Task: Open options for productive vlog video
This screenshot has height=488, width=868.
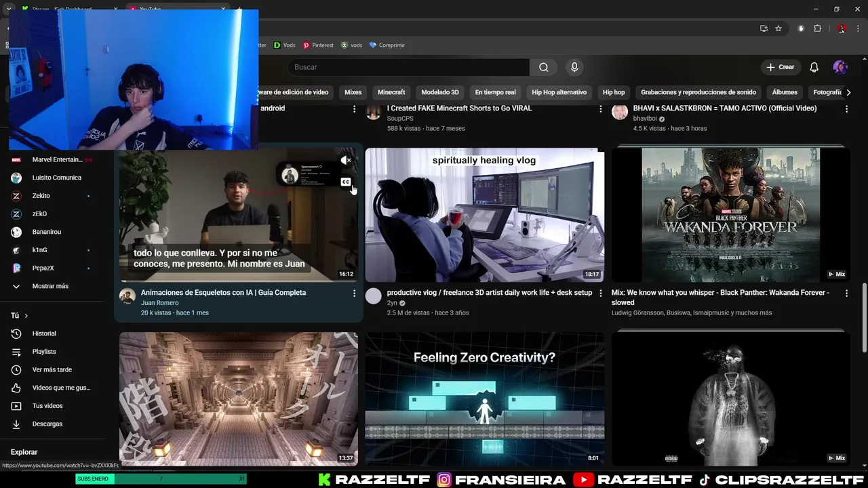Action: [600, 293]
